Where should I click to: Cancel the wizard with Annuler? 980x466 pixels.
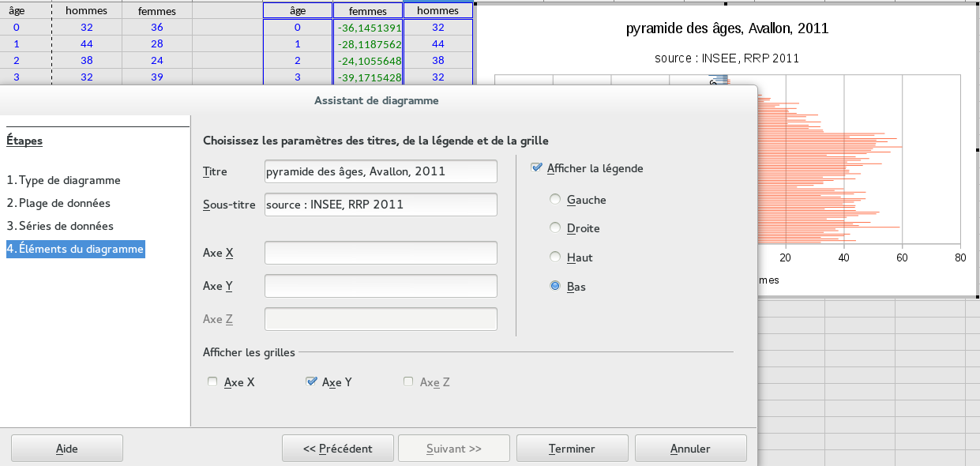pyautogui.click(x=690, y=449)
